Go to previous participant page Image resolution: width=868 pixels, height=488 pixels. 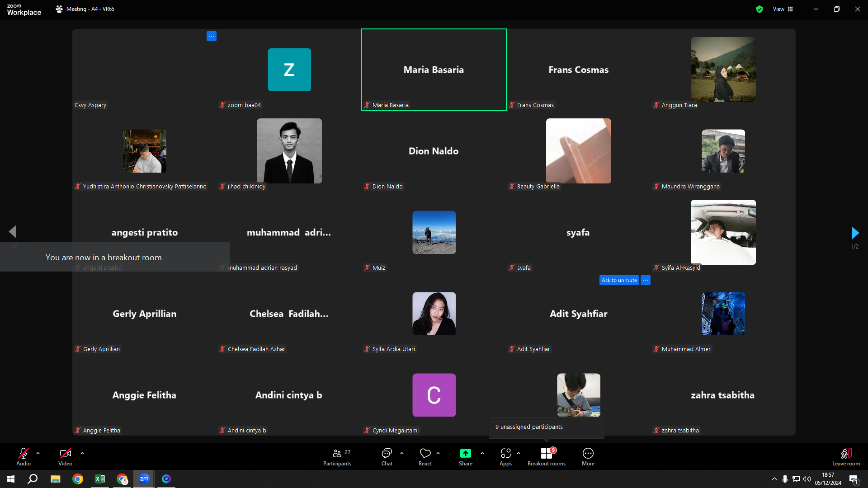[13, 232]
